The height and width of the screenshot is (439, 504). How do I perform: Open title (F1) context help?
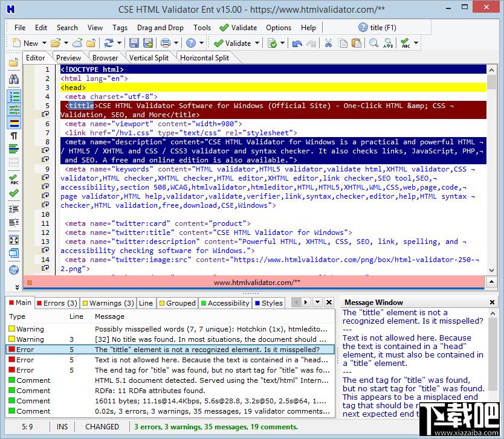point(377,28)
